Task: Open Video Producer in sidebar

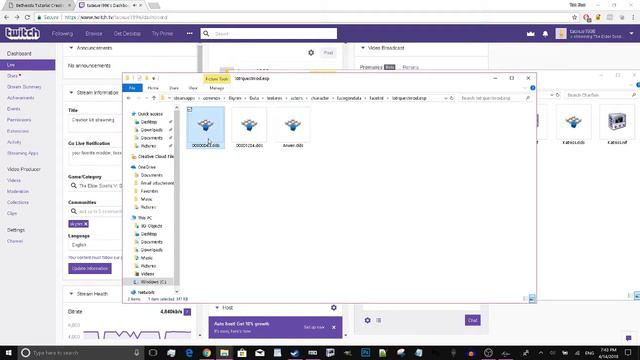Action: [x=24, y=169]
